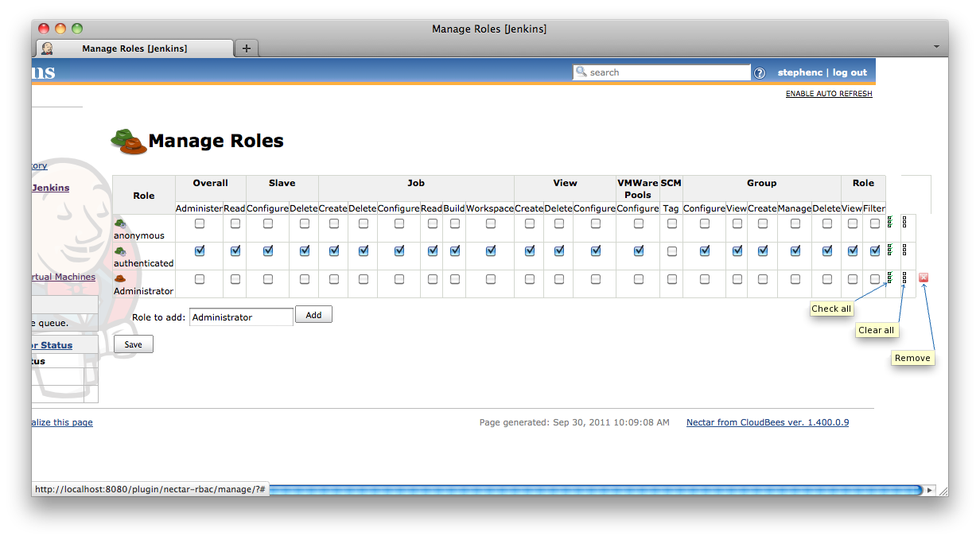The image size is (980, 540).
Task: Click the authenticated role icon
Action: pos(120,251)
